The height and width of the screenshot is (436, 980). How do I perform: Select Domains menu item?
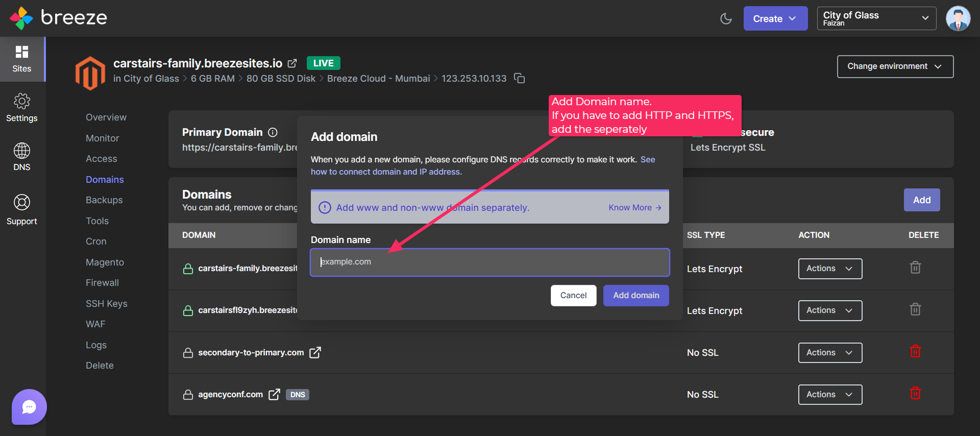tap(105, 180)
